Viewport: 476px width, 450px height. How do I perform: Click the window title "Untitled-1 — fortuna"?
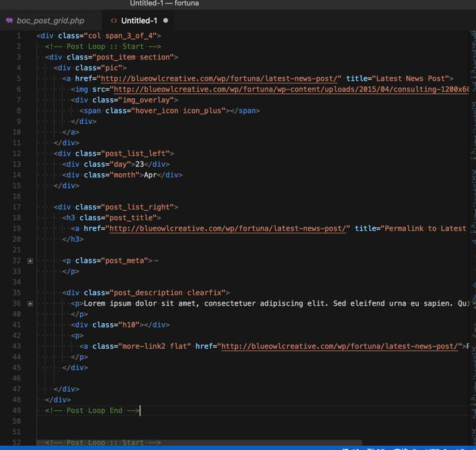click(164, 4)
